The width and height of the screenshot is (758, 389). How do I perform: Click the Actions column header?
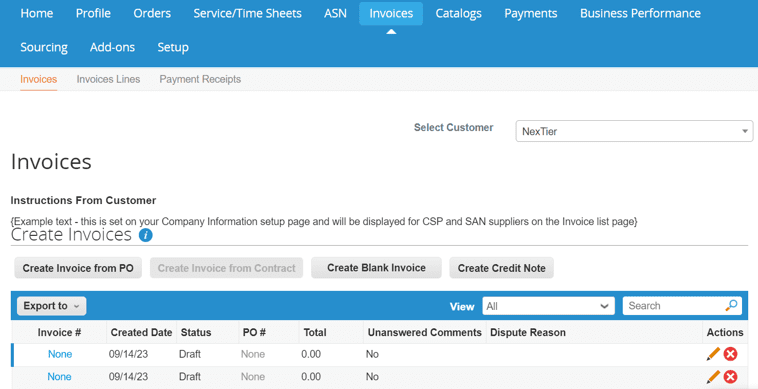(725, 332)
